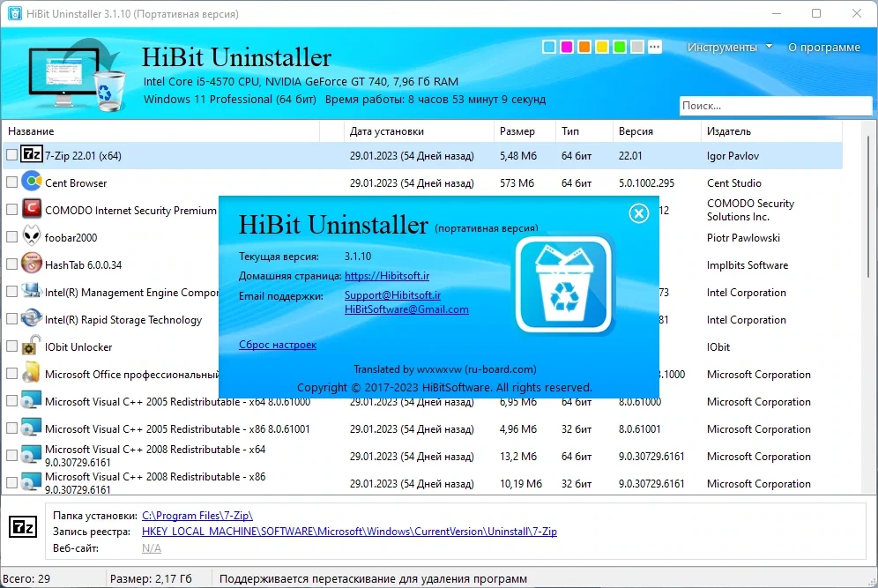The image size is (878, 588).
Task: Click the Cent Studio publisher cell
Action: coord(733,183)
